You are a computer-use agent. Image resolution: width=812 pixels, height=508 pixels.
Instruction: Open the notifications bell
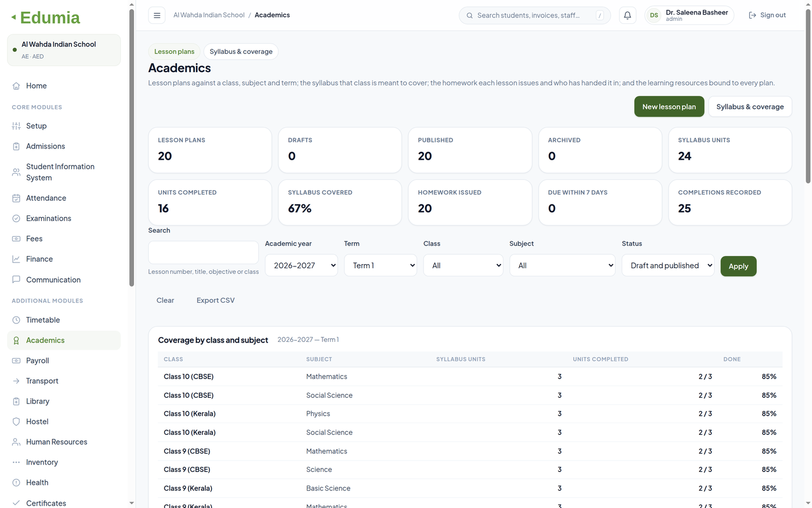pyautogui.click(x=627, y=15)
